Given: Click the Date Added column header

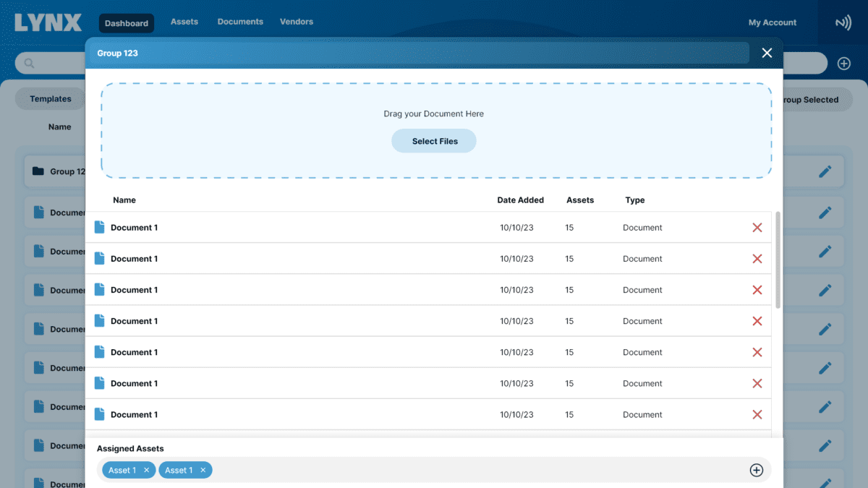Looking at the screenshot, I should 520,200.
